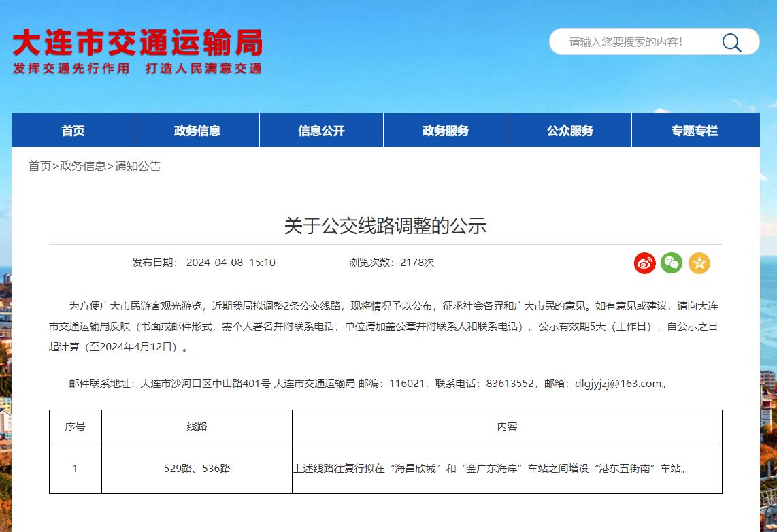
Task: Focus the search box input field
Action: (x=629, y=42)
